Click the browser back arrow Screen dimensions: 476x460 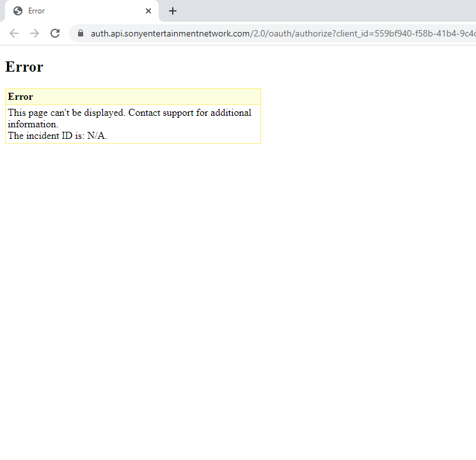tap(14, 33)
